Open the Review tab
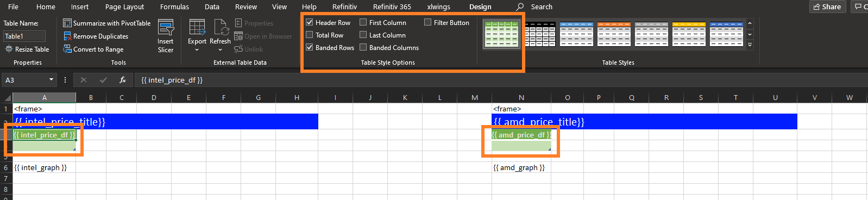 246,7
